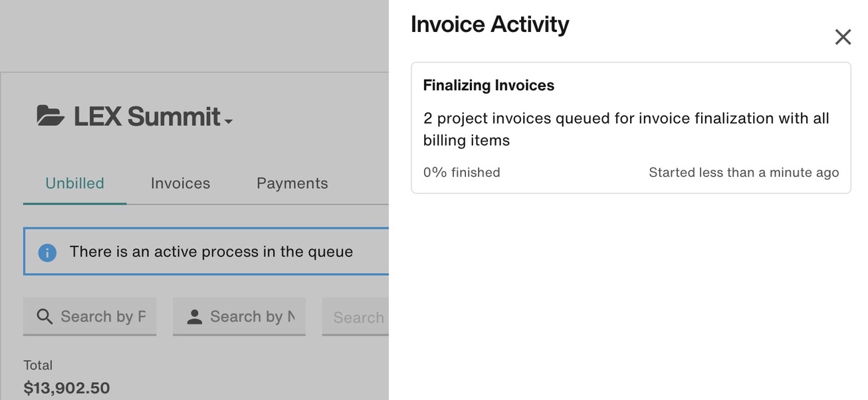The height and width of the screenshot is (400, 868).
Task: Click the person icon in search field
Action: pyautogui.click(x=194, y=317)
